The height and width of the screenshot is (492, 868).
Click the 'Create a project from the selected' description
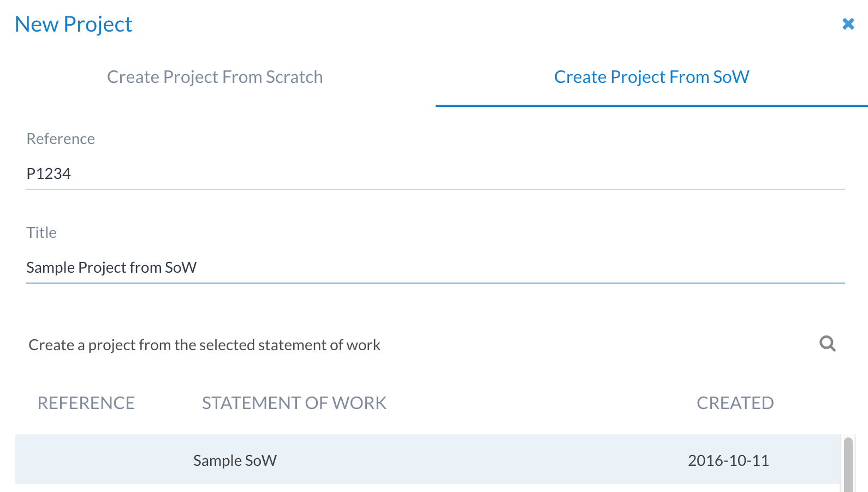204,345
